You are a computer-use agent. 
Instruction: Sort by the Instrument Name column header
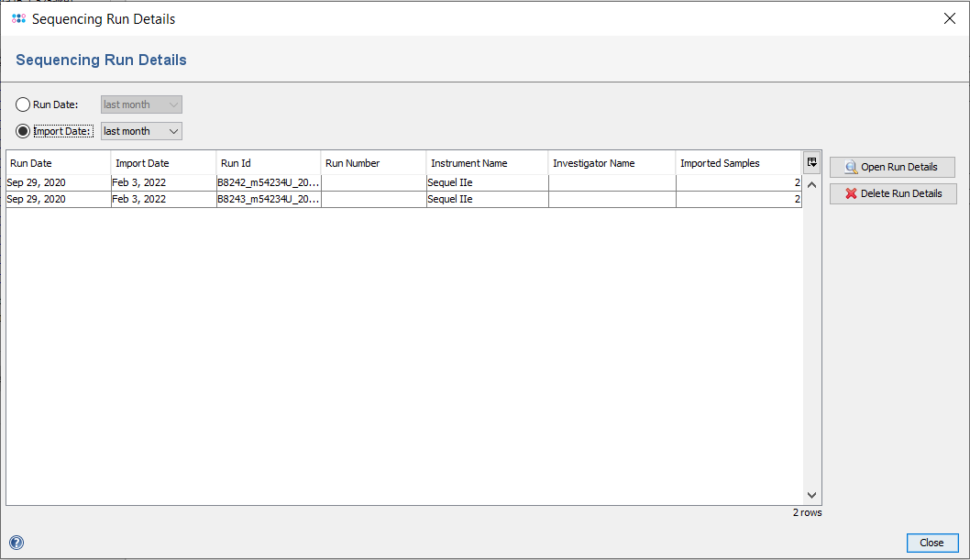[487, 163]
